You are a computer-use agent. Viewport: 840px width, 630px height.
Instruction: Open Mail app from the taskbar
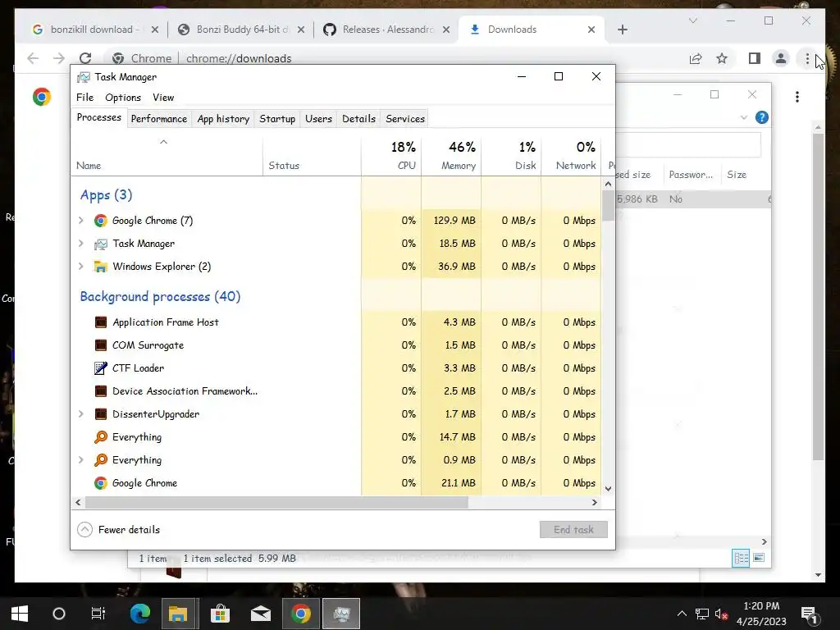tap(260, 614)
